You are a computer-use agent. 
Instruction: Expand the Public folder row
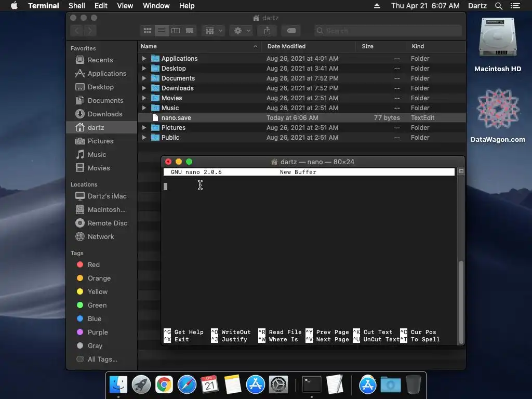pos(144,137)
